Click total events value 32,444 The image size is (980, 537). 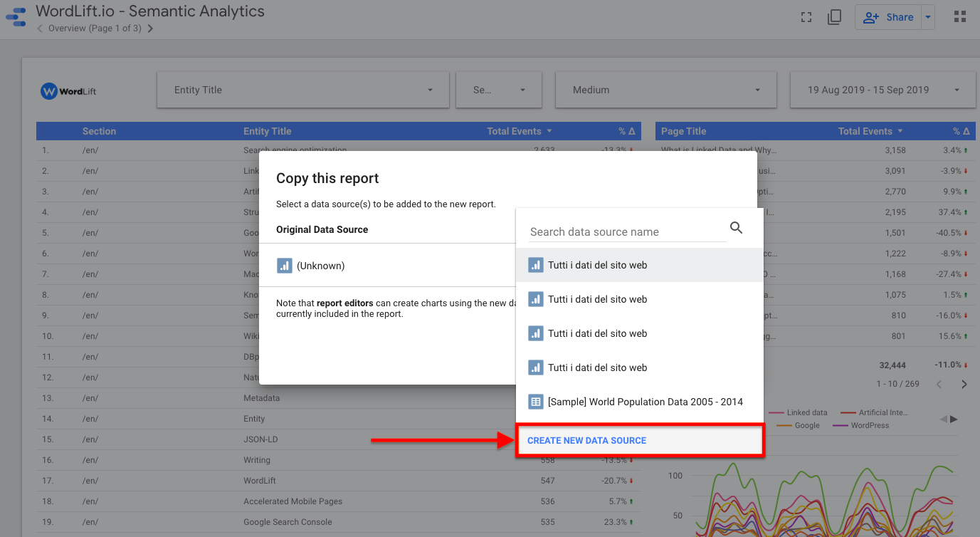(892, 365)
